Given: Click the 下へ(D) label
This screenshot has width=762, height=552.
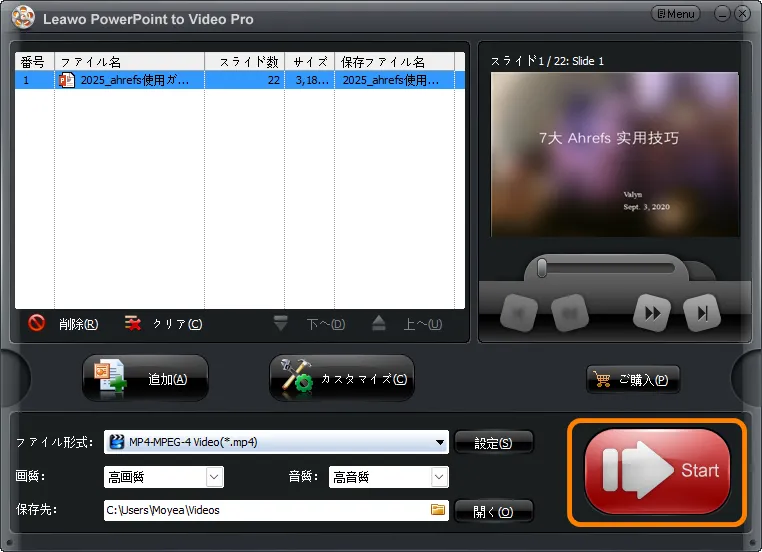Looking at the screenshot, I should pyautogui.click(x=326, y=324).
